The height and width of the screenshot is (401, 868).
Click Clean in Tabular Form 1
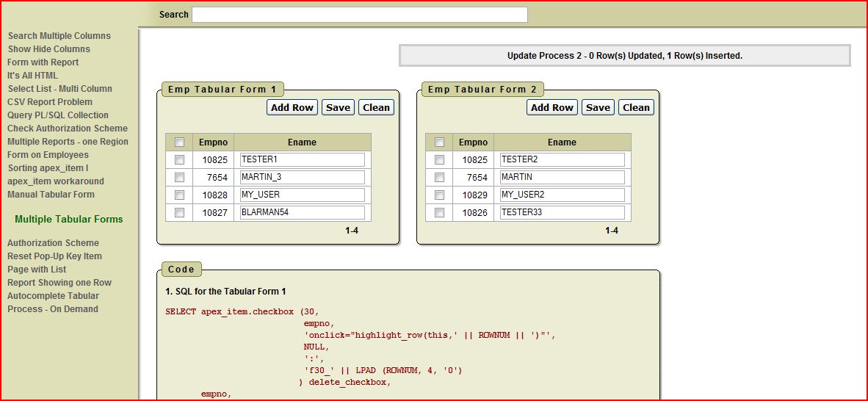click(x=377, y=107)
